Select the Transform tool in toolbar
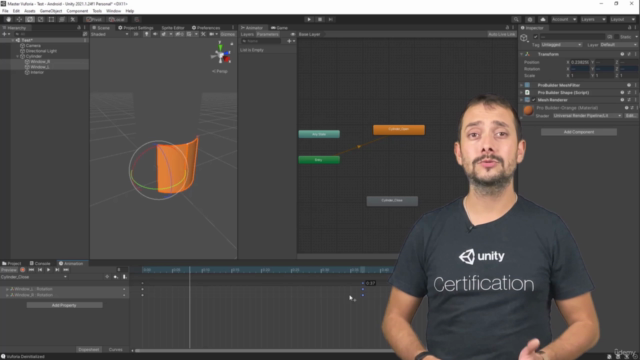 click(x=62, y=19)
